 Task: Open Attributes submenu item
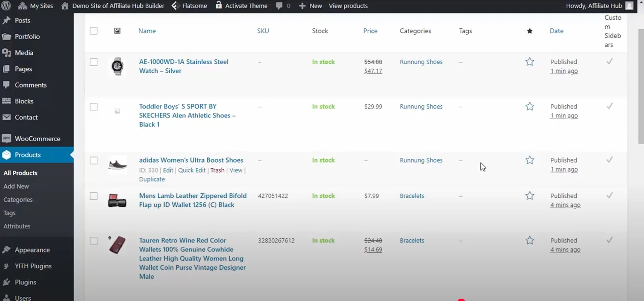[x=17, y=226]
